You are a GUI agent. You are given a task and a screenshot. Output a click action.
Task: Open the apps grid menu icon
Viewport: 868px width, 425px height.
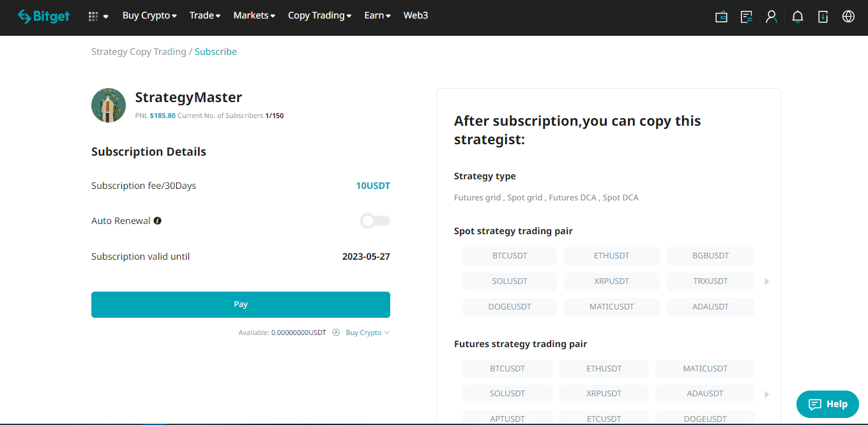[x=93, y=16]
